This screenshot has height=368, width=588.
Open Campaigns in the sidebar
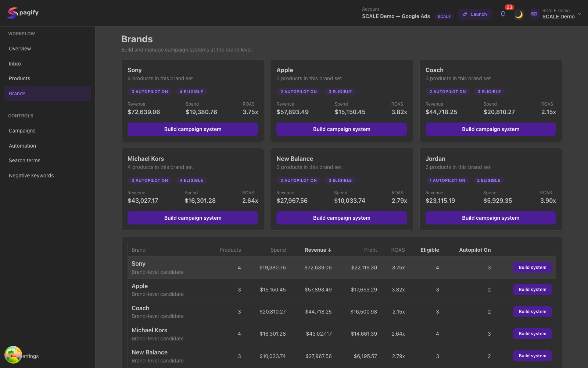coord(47,131)
